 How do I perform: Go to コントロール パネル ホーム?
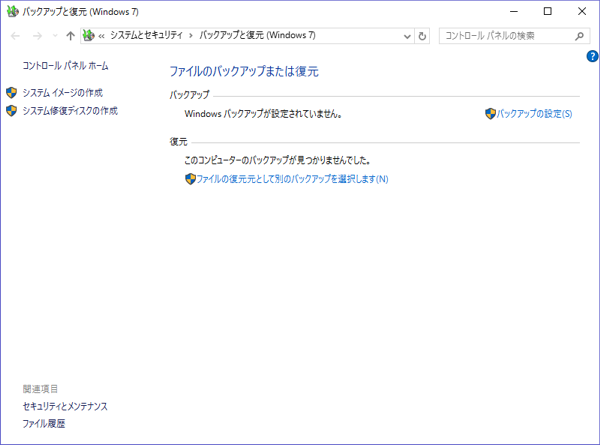65,66
